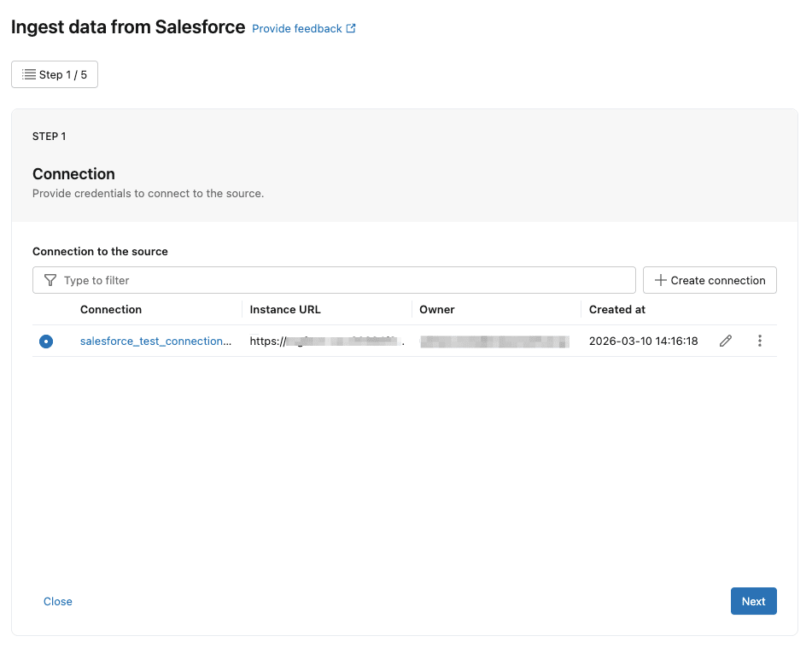Image resolution: width=812 pixels, height=648 pixels.
Task: Click the Close link at the bottom left
Action: pos(57,601)
